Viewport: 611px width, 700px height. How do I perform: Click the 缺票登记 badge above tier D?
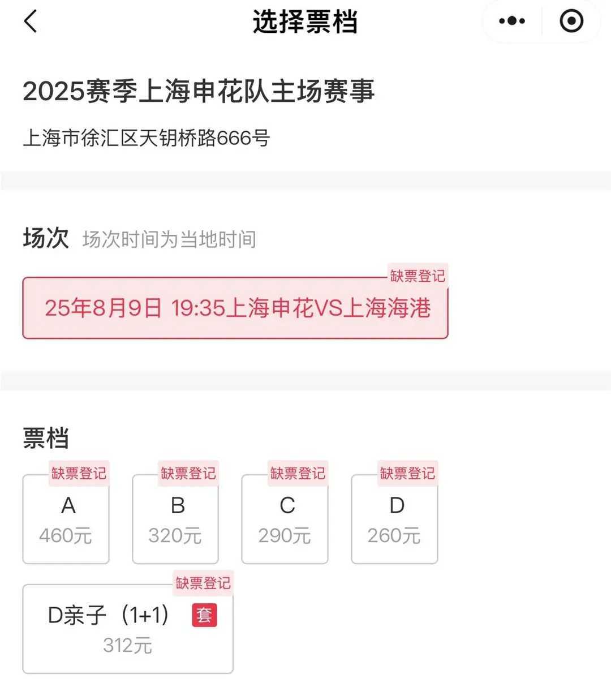(407, 474)
